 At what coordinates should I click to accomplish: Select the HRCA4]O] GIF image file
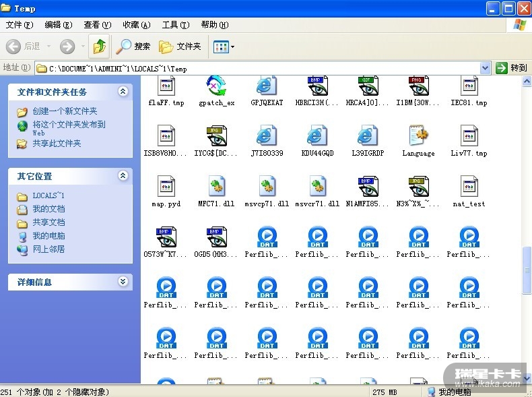click(368, 86)
